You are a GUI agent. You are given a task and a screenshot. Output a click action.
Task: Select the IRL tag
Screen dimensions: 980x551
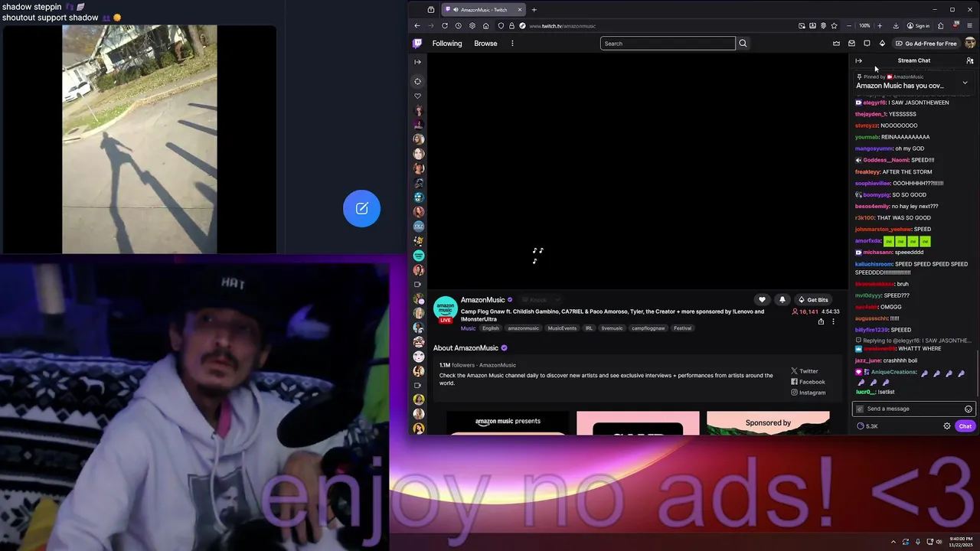589,328
